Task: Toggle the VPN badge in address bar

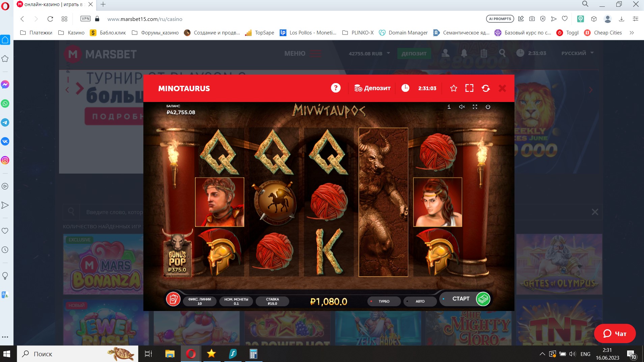Action: click(x=85, y=19)
